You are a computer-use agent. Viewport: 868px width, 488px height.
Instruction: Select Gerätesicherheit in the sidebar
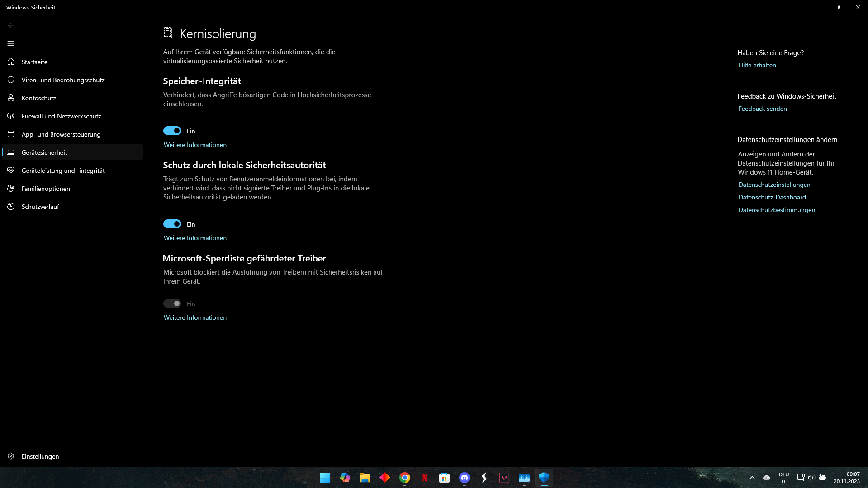pyautogui.click(x=72, y=152)
